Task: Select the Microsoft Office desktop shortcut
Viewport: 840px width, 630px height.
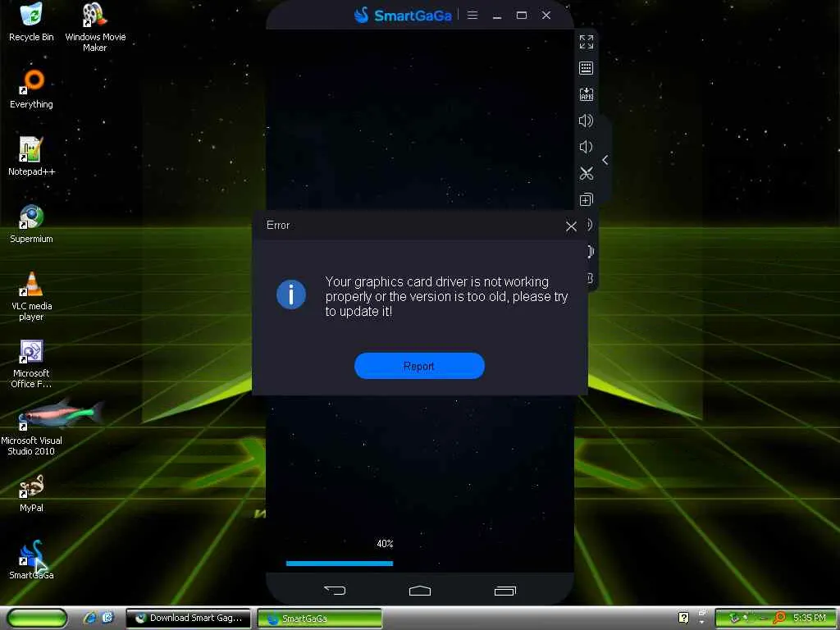Action: pyautogui.click(x=31, y=363)
